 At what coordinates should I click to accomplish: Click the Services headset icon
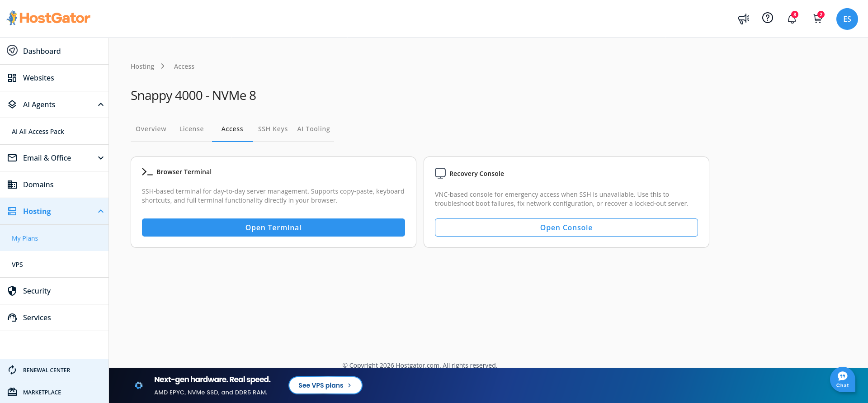click(x=12, y=318)
